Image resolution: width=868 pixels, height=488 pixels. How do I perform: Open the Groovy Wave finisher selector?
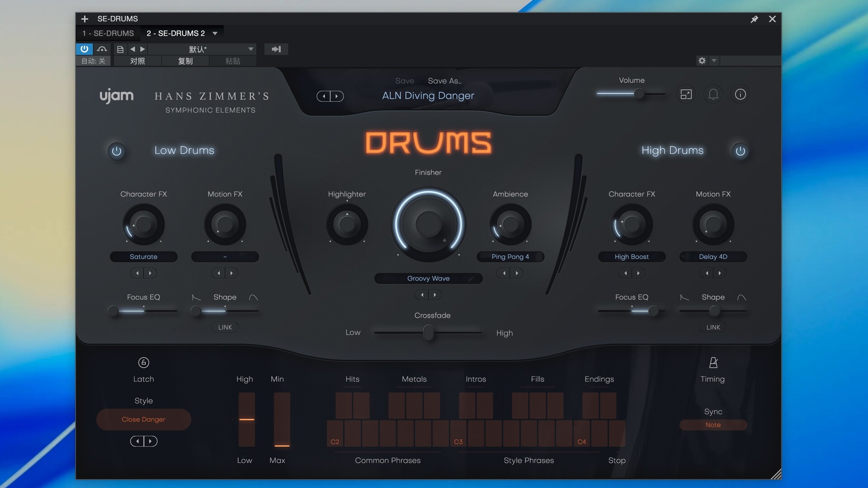pyautogui.click(x=428, y=278)
